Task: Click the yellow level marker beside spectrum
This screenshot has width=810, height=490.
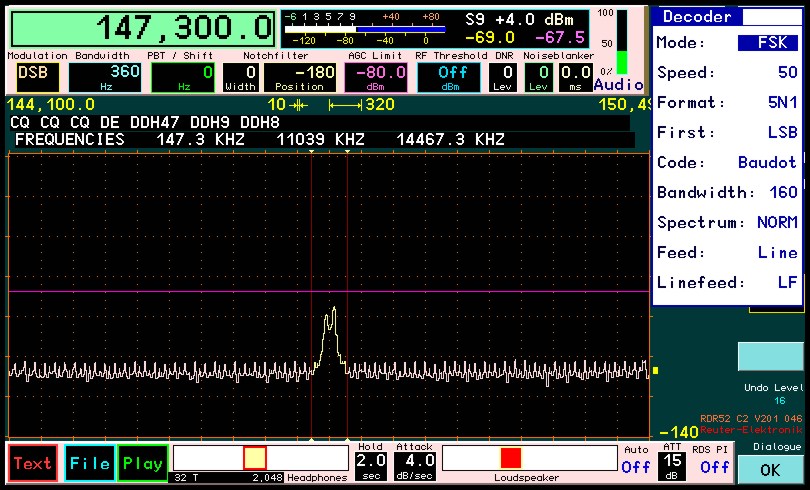Action: 656,370
